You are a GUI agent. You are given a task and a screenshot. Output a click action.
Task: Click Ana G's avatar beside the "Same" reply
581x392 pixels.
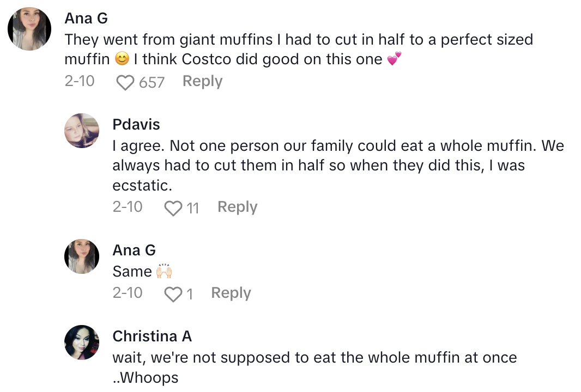coord(82,256)
